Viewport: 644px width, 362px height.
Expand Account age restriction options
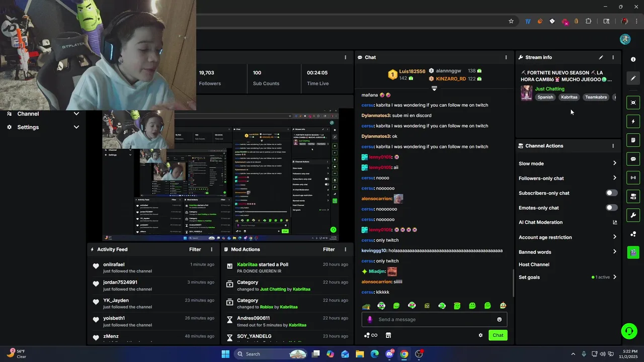pyautogui.click(x=614, y=237)
